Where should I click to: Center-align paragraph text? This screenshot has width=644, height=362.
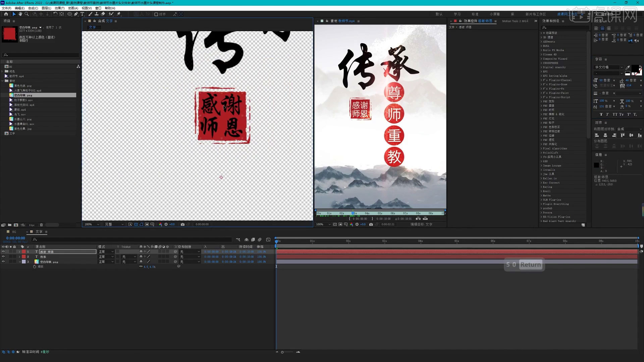(x=602, y=28)
